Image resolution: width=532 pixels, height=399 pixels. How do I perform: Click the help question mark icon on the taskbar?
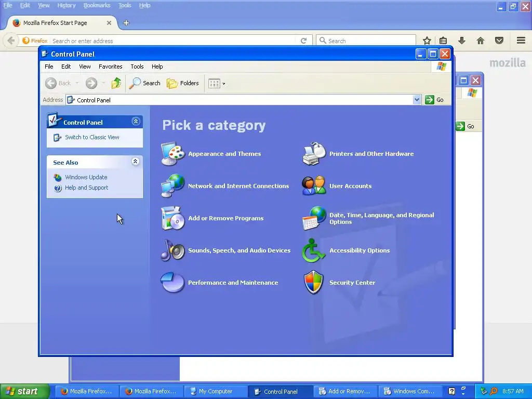(x=451, y=391)
